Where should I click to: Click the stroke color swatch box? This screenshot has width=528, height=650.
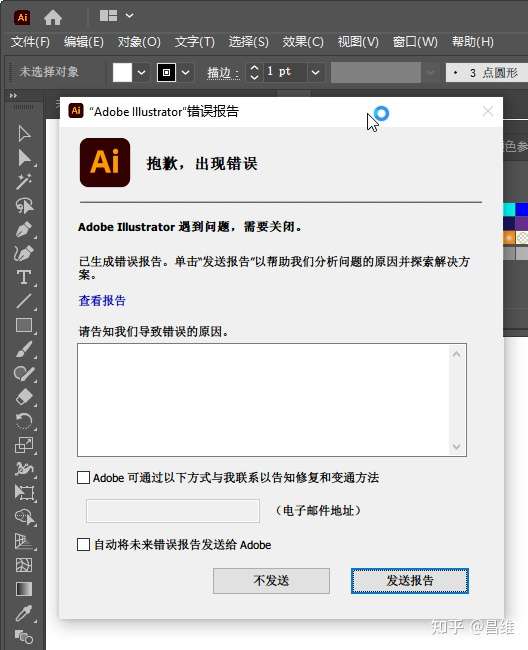coord(166,73)
